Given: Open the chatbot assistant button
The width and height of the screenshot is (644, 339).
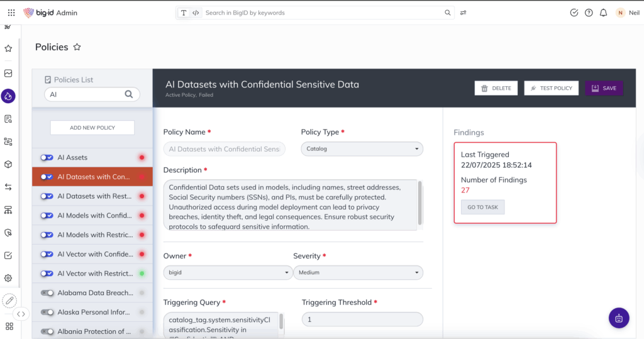Looking at the screenshot, I should tap(619, 318).
